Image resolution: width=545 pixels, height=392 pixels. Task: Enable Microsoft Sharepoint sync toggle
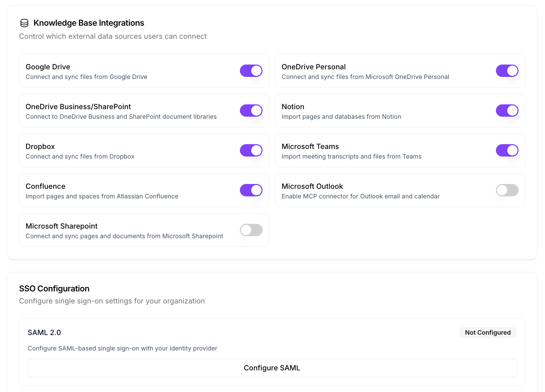click(x=251, y=230)
